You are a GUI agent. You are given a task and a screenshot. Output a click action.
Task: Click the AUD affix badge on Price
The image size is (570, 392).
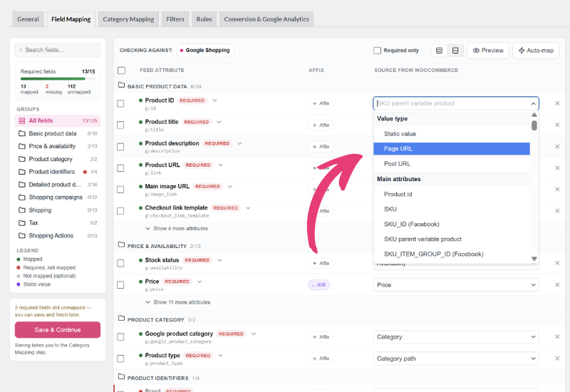pyautogui.click(x=318, y=284)
